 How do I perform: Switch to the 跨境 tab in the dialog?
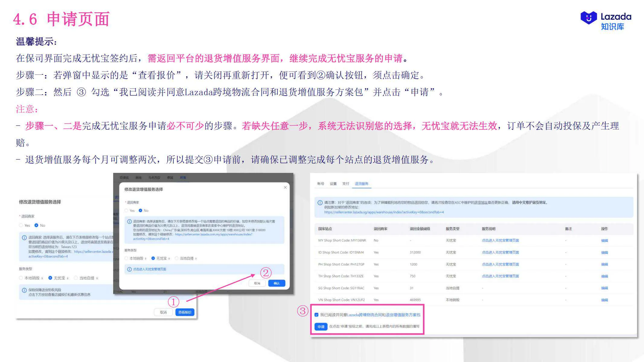183,177
